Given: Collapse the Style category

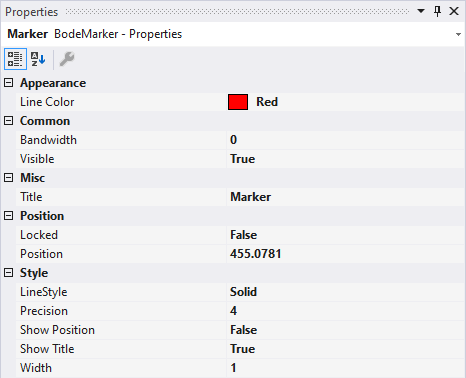Looking at the screenshot, I should (8, 273).
